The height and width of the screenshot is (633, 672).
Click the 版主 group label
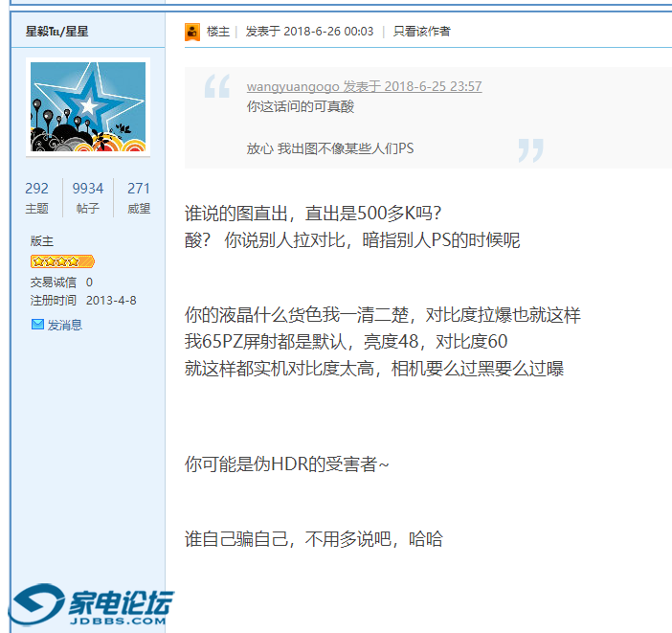42,241
